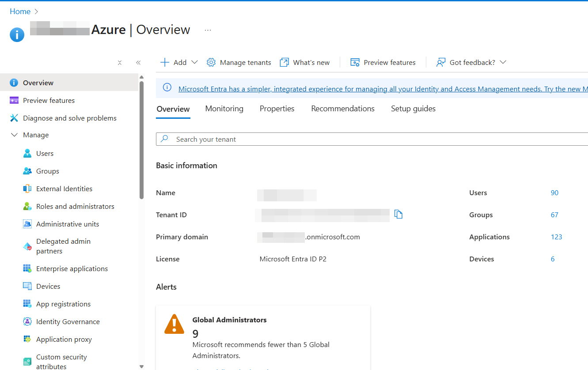The height and width of the screenshot is (370, 588).
Task: Click the App registrations icon
Action: tap(27, 304)
